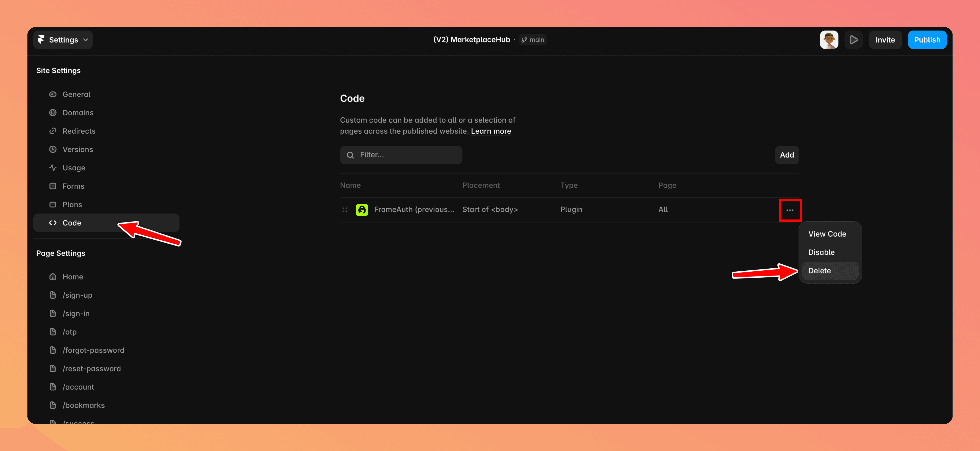Click the /forgot-password page icon
980x451 pixels.
tap(53, 350)
